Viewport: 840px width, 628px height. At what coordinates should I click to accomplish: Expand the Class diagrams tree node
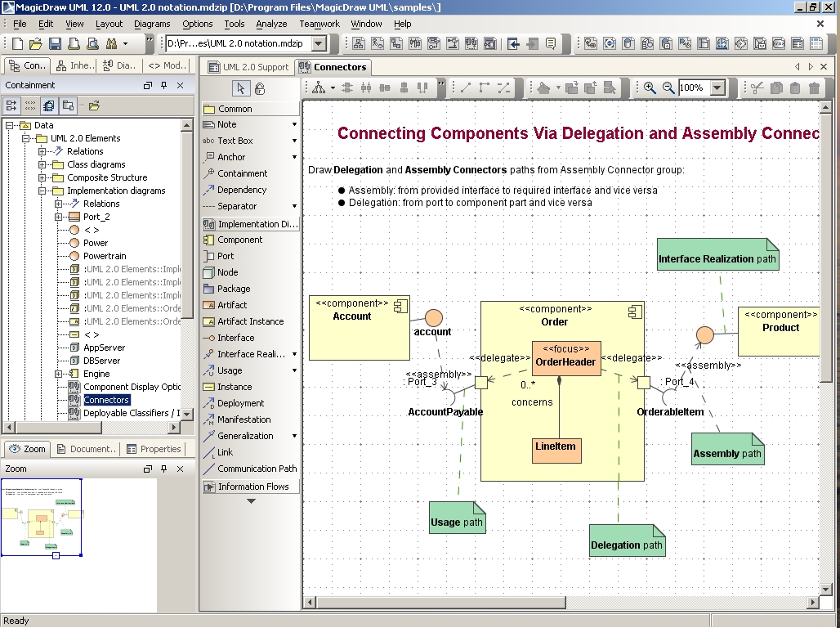point(42,164)
